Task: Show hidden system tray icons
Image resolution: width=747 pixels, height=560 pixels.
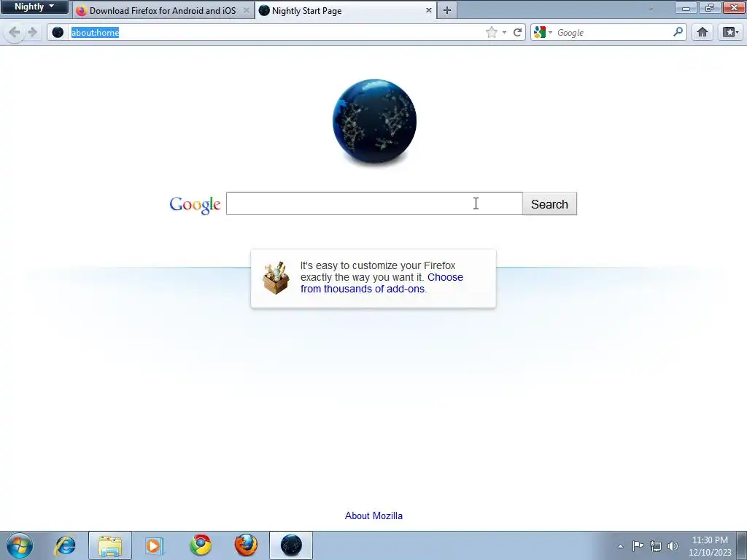Action: coord(620,546)
